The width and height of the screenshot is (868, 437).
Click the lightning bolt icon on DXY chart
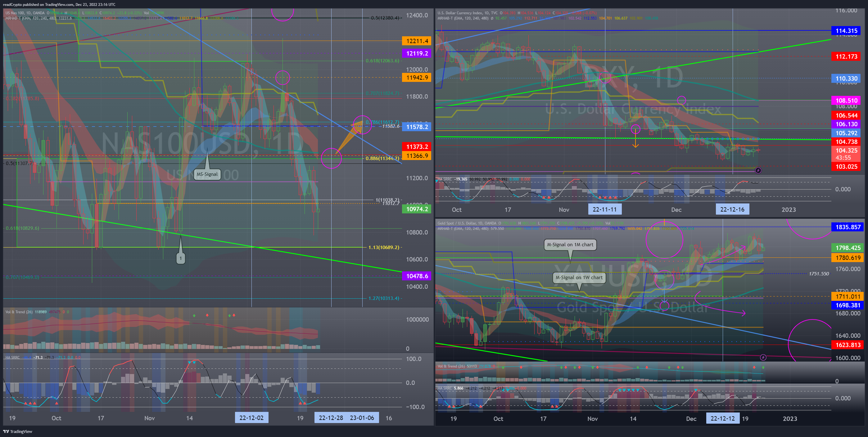click(758, 170)
